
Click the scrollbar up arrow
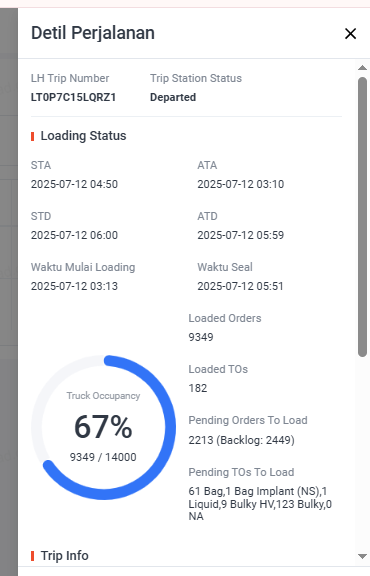pyautogui.click(x=362, y=68)
